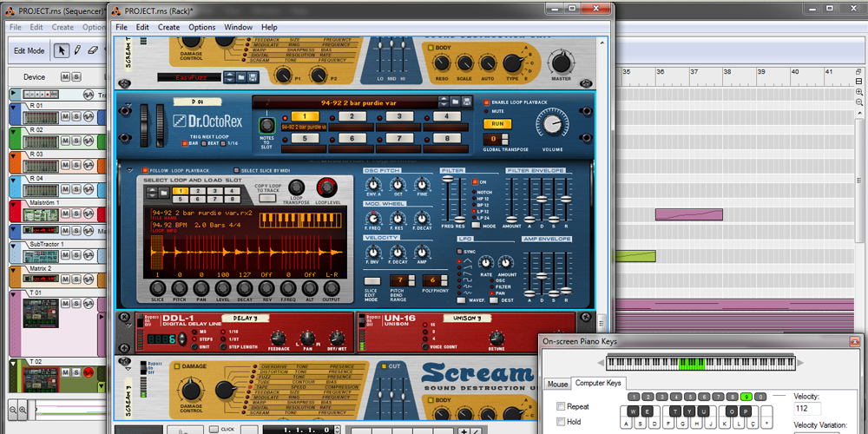Collapse the Malström 1 track triangle
Image resolution: width=868 pixels, height=434 pixels.
(x=13, y=204)
